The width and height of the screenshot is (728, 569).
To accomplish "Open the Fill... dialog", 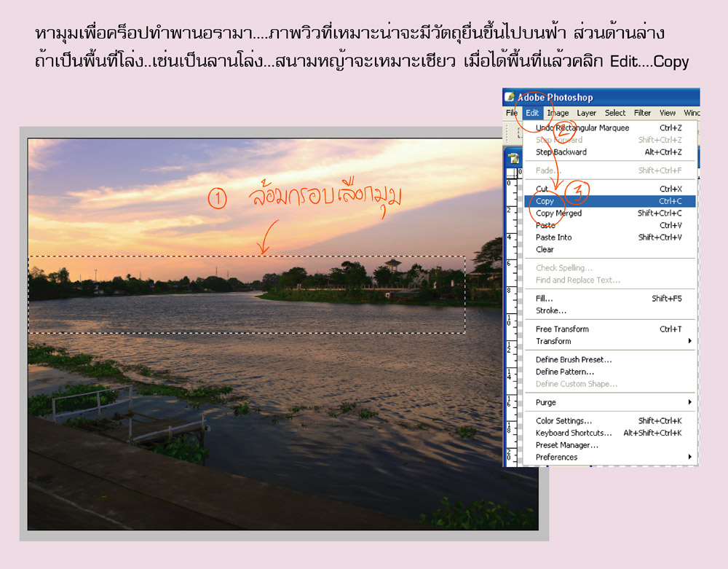I will tap(545, 299).
